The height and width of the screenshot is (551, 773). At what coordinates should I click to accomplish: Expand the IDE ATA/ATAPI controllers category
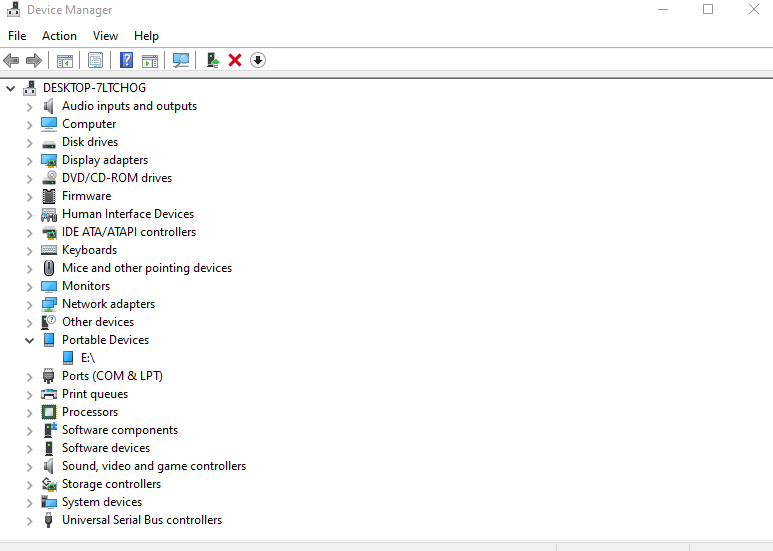tap(30, 233)
